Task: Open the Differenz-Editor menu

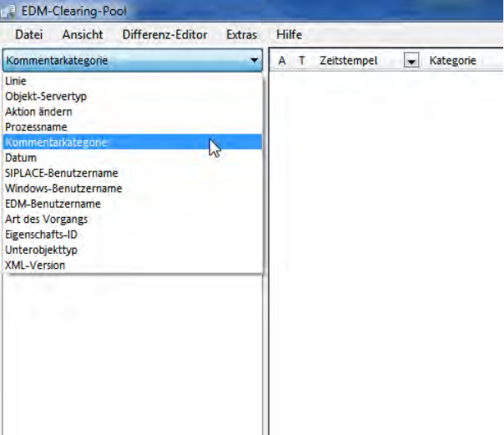Action: [165, 34]
